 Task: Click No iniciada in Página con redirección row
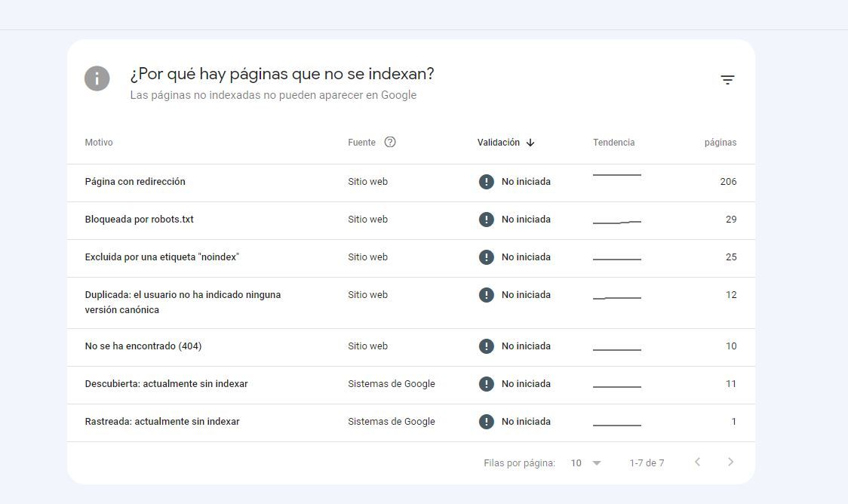tap(526, 182)
